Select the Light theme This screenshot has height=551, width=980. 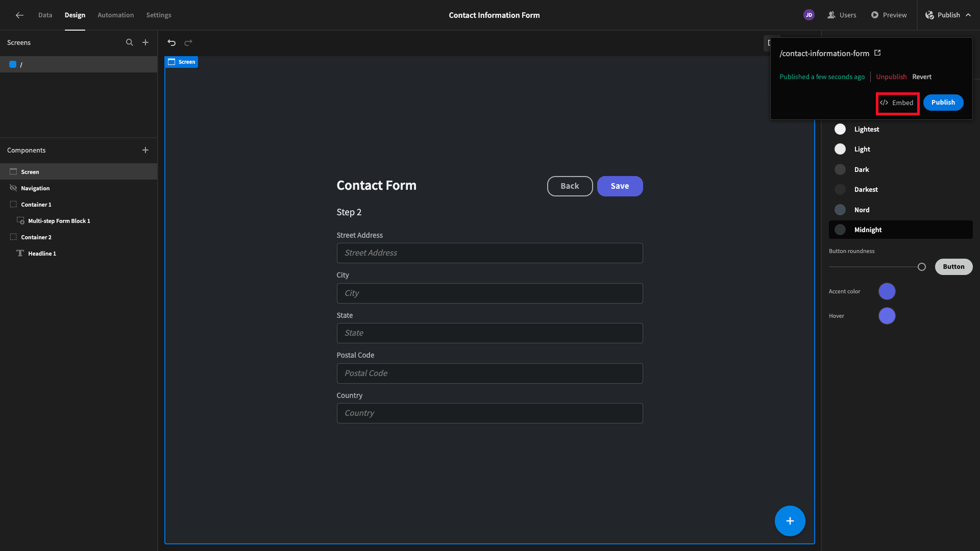tap(900, 149)
